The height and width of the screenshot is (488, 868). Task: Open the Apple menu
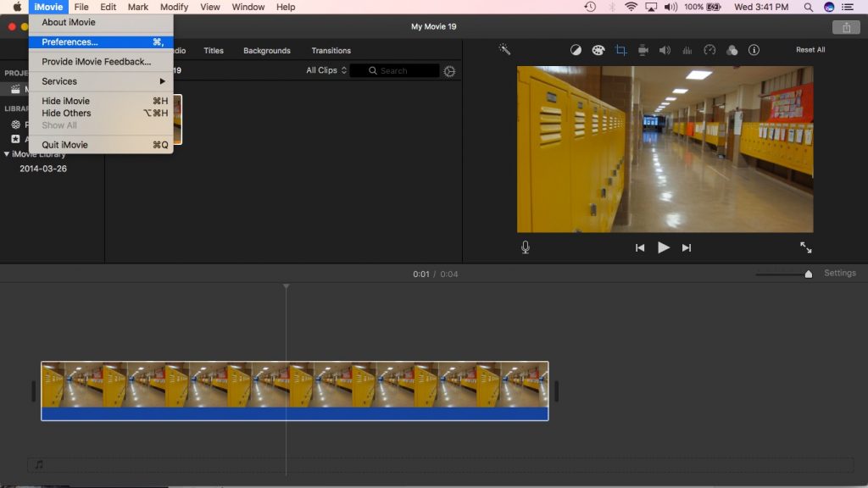coord(17,7)
